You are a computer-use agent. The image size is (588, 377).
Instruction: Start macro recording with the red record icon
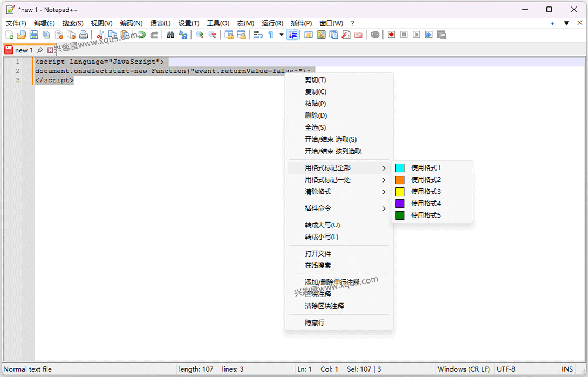pos(392,35)
